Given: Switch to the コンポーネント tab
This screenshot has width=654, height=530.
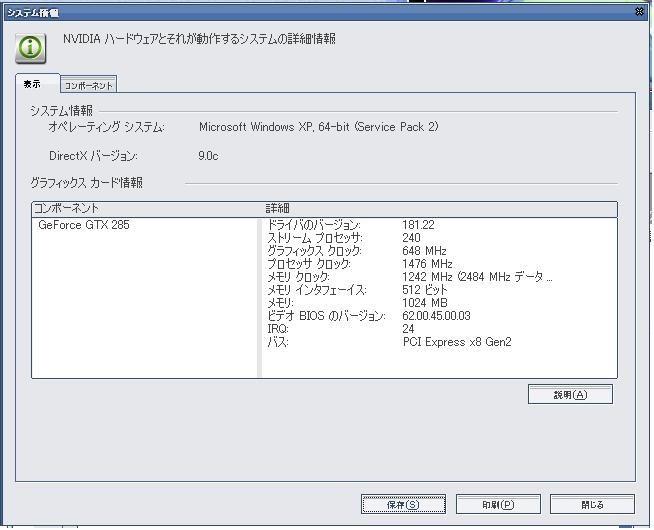Looking at the screenshot, I should [88, 85].
